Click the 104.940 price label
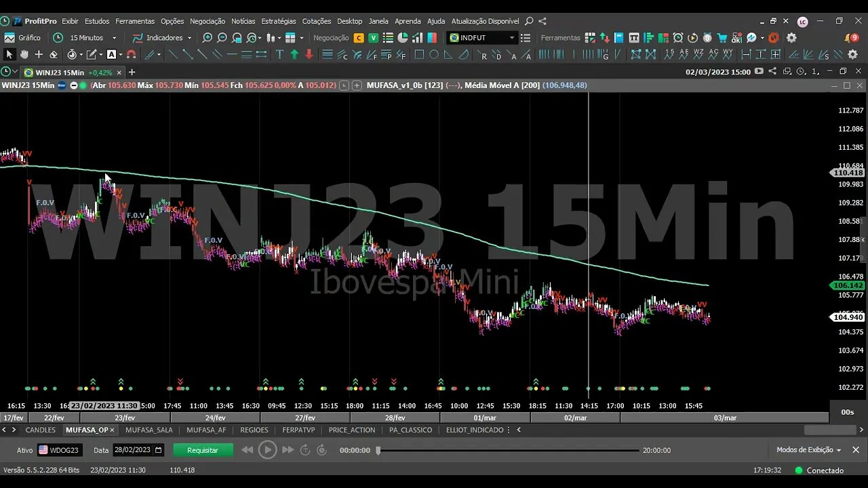Screen dimensions: 868x488 [848, 317]
